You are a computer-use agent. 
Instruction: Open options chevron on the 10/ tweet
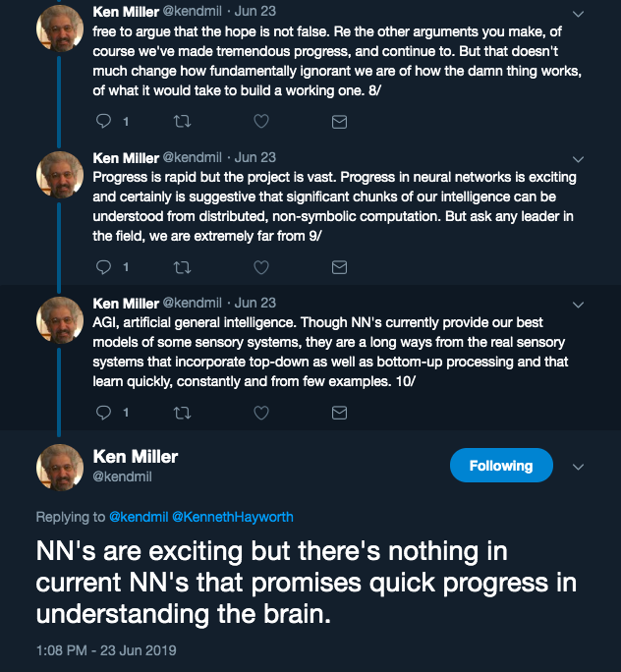click(578, 305)
